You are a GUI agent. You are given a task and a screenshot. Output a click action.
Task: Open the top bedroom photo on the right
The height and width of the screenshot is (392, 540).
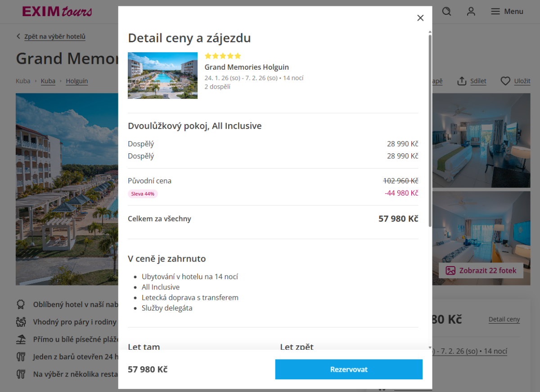pos(481,140)
